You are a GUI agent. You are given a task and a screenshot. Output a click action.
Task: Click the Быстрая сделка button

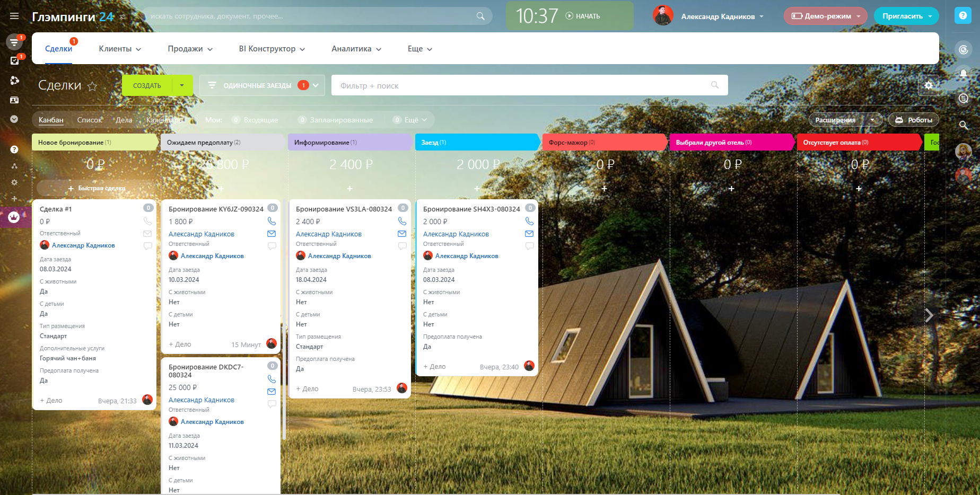(x=97, y=188)
